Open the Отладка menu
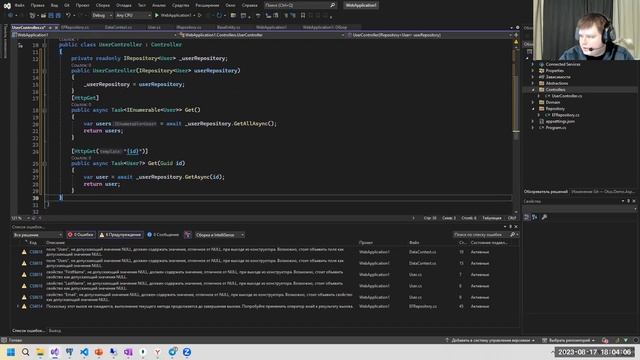Screen dimensions: 640x360 tap(123, 5)
